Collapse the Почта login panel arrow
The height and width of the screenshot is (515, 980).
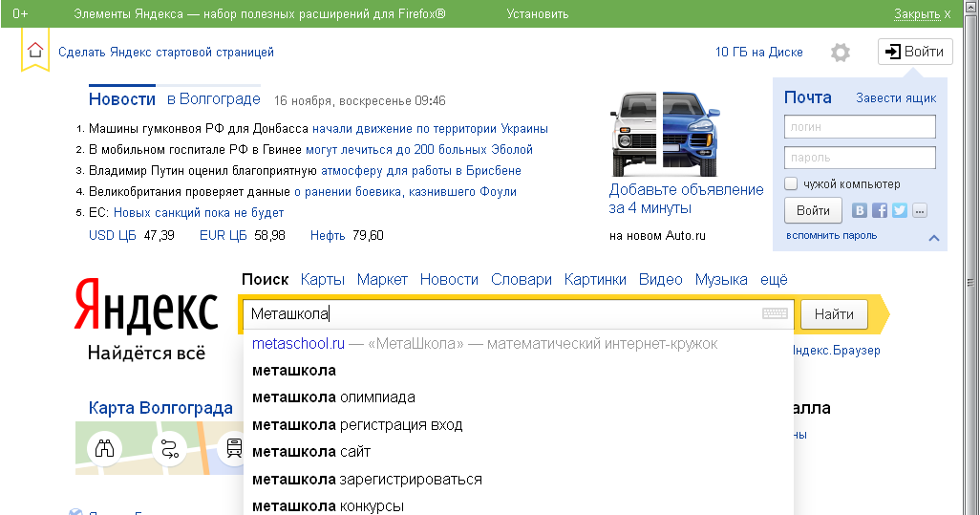[934, 238]
